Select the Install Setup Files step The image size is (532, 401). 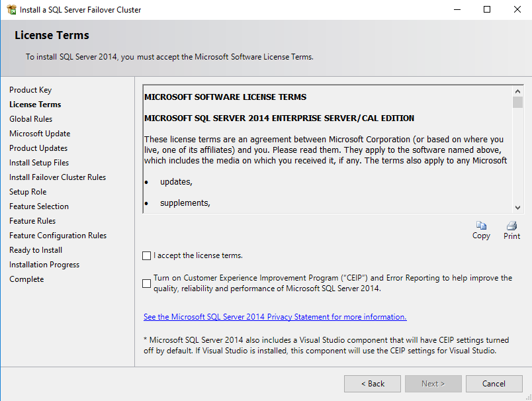tap(39, 163)
